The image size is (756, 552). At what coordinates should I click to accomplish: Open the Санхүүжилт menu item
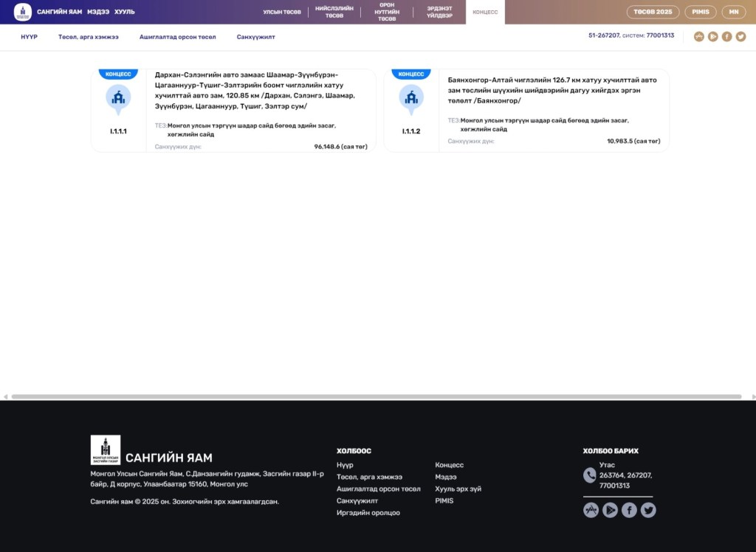[x=255, y=36]
